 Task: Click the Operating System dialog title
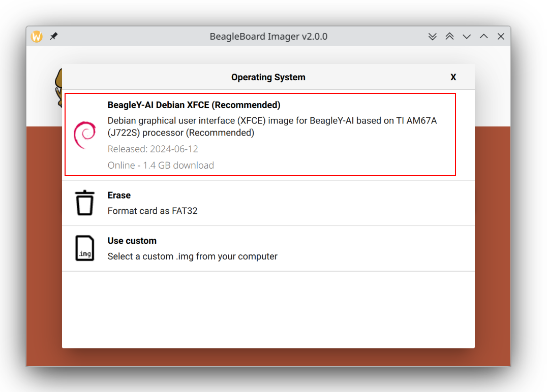pos(268,77)
